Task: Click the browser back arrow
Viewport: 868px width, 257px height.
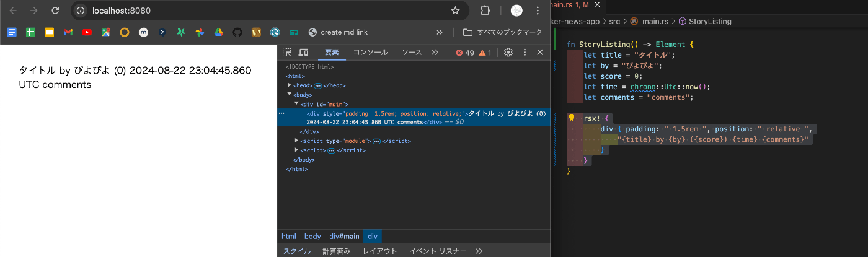Action: [x=13, y=11]
